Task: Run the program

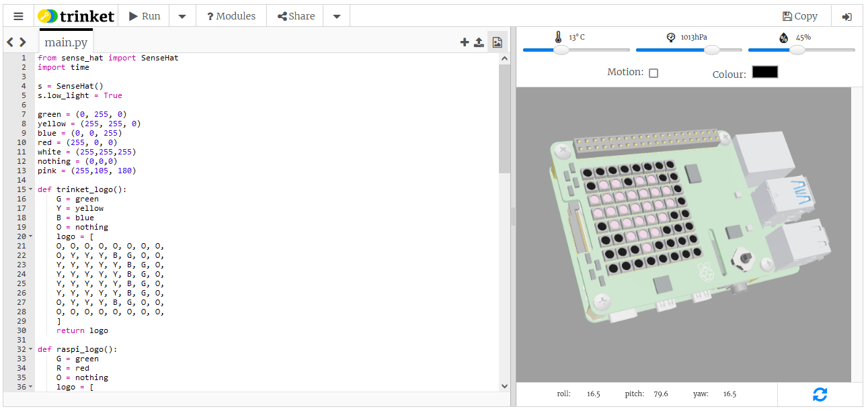Action: pyautogui.click(x=144, y=16)
